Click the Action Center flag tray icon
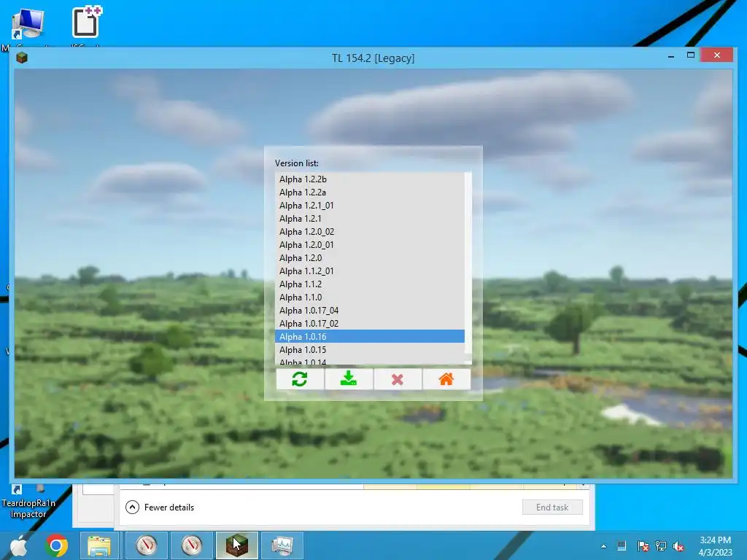Screen dimensions: 747x560 point(642,546)
